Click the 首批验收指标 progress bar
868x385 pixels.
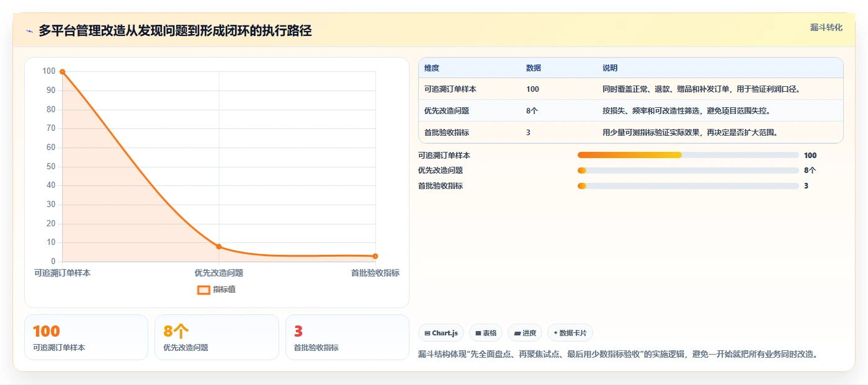pyautogui.click(x=688, y=186)
